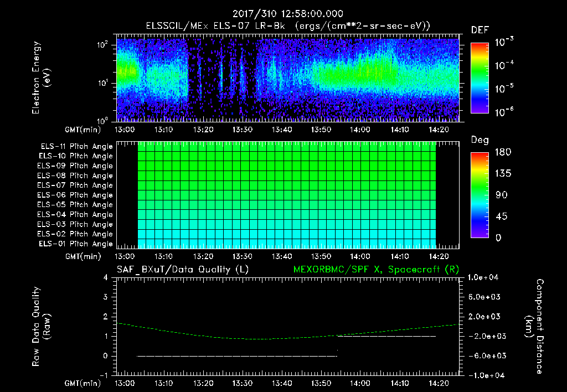Click the ELS-08 Pitch Angle row label

75,176
